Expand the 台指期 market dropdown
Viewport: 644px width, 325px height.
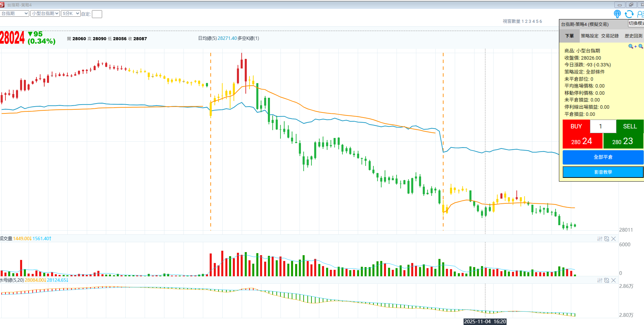point(15,14)
